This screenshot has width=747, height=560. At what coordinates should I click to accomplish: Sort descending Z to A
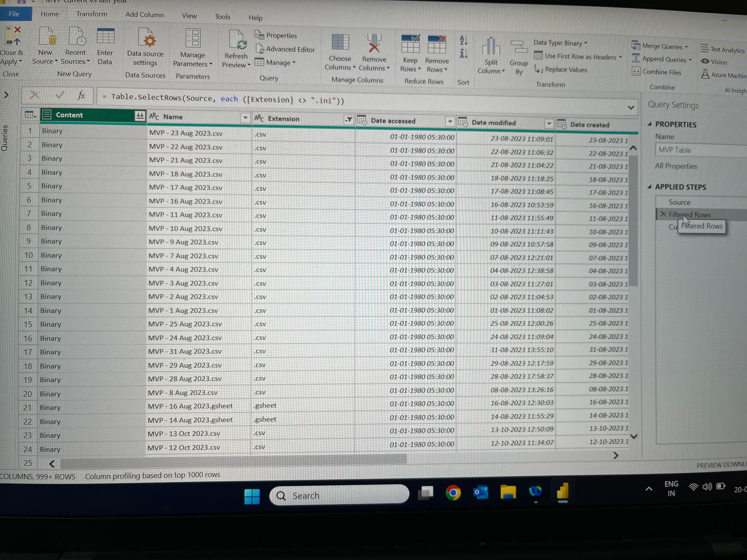[x=464, y=54]
